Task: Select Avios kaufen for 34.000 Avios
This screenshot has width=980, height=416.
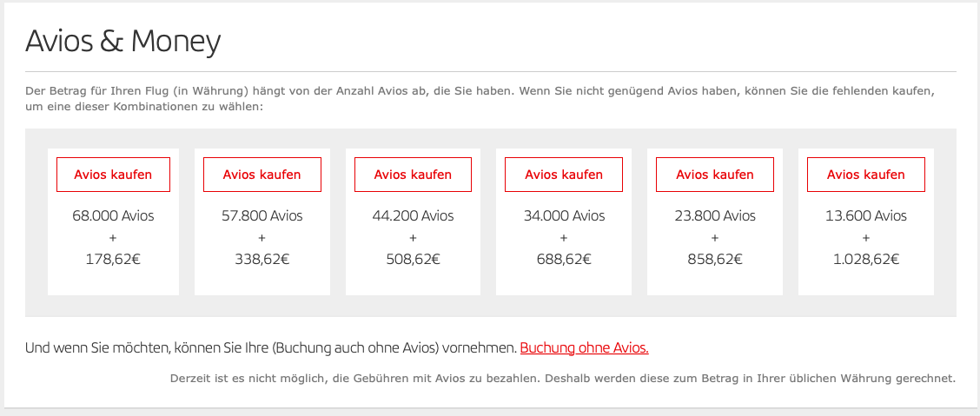Action: pos(564,175)
